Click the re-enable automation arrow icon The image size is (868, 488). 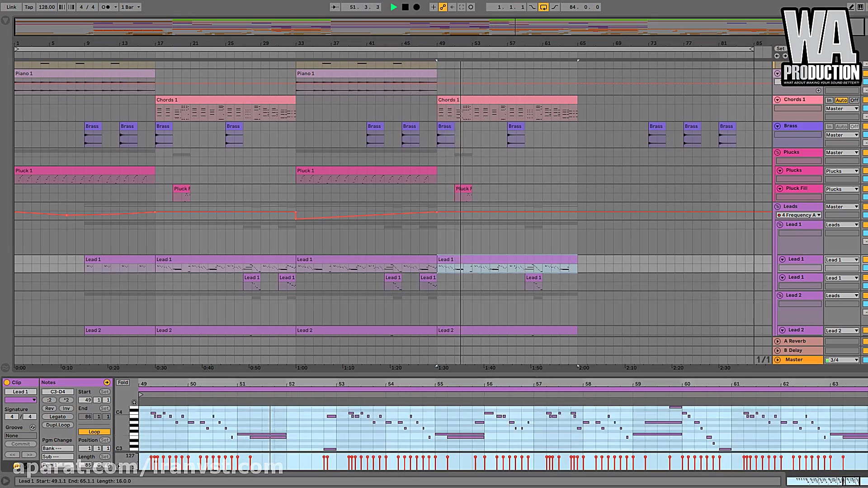452,7
